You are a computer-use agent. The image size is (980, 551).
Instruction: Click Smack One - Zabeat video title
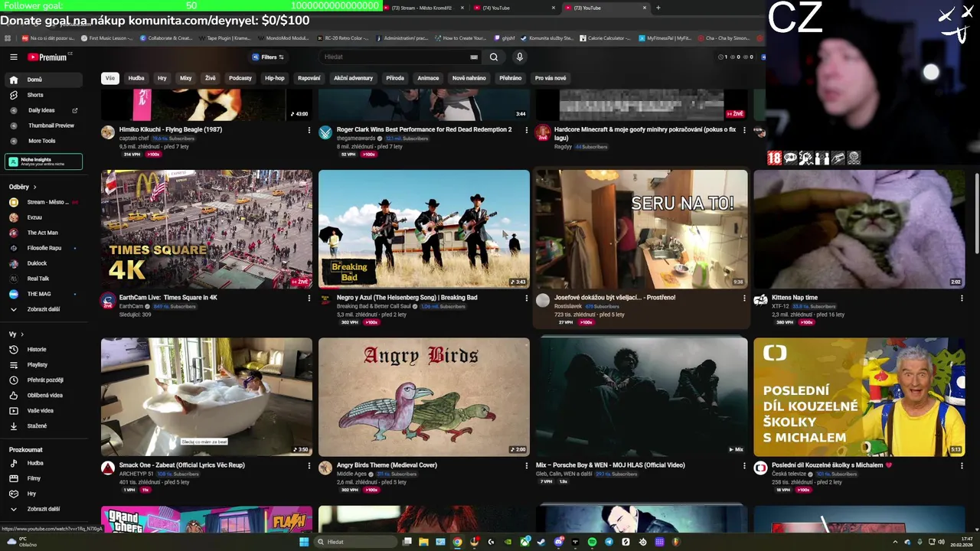point(181,465)
